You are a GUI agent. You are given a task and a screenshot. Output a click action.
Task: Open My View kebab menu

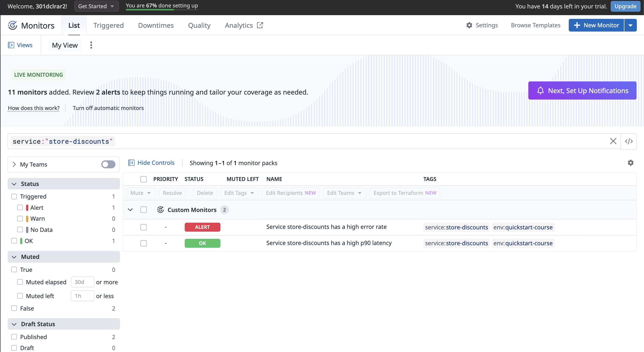[91, 45]
